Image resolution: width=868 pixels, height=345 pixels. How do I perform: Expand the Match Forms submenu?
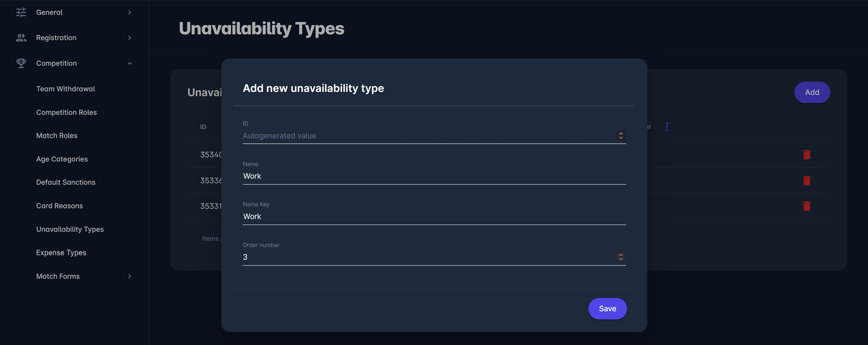(x=129, y=276)
